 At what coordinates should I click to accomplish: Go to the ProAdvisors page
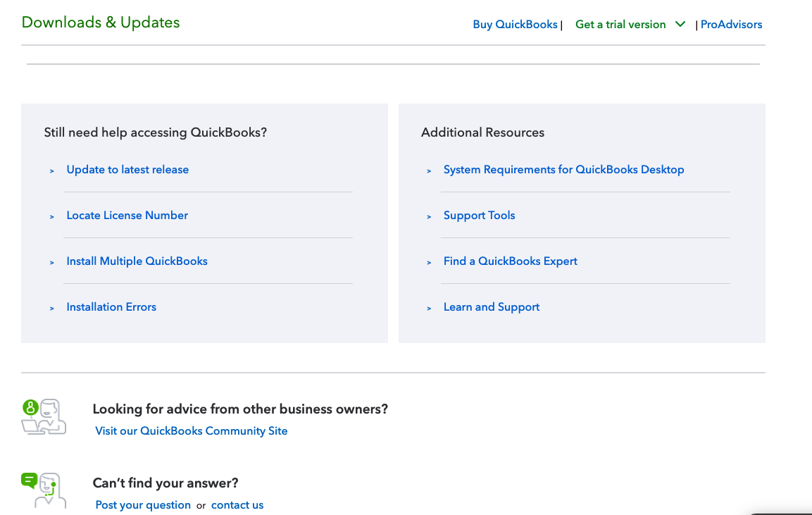tap(731, 25)
